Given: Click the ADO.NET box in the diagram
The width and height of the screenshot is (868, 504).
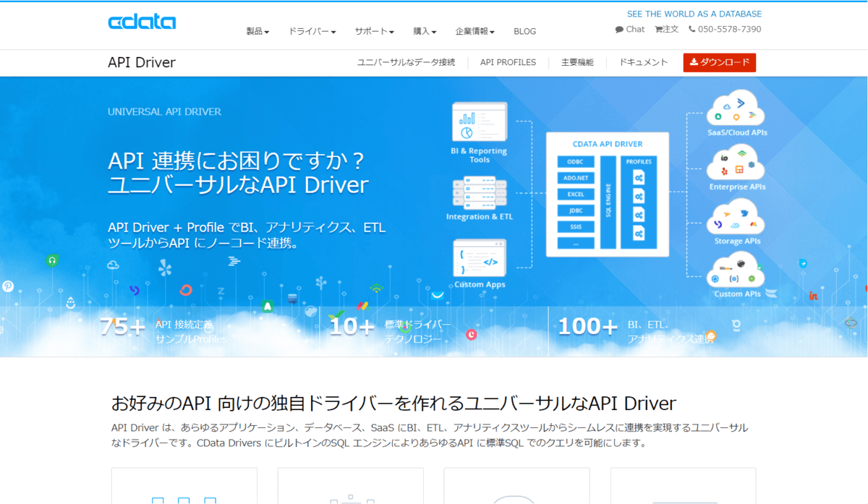Looking at the screenshot, I should point(576,177).
